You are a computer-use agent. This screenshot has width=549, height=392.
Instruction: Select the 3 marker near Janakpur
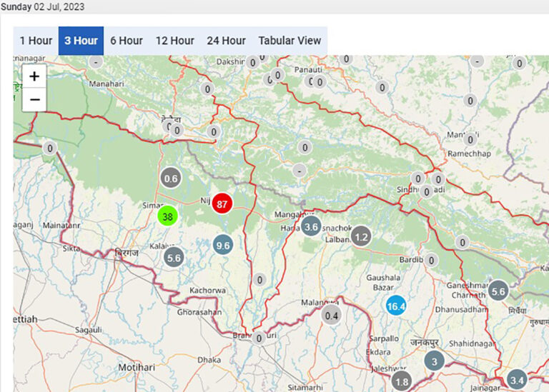point(434,361)
